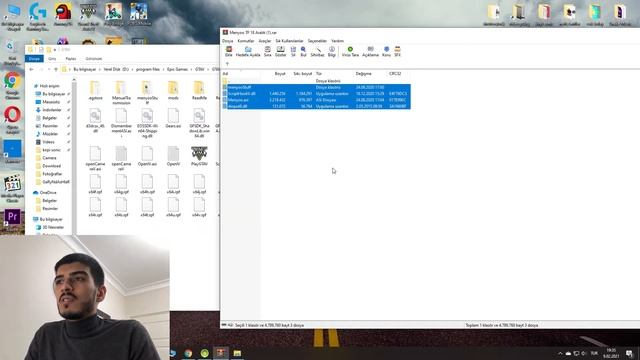Open the Adobe Premiere Pro desktop shortcut

point(12,219)
